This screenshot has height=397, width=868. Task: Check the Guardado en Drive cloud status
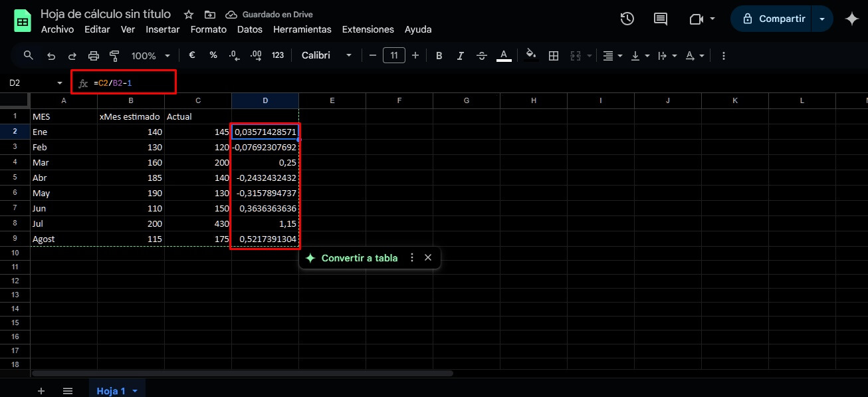pos(269,15)
